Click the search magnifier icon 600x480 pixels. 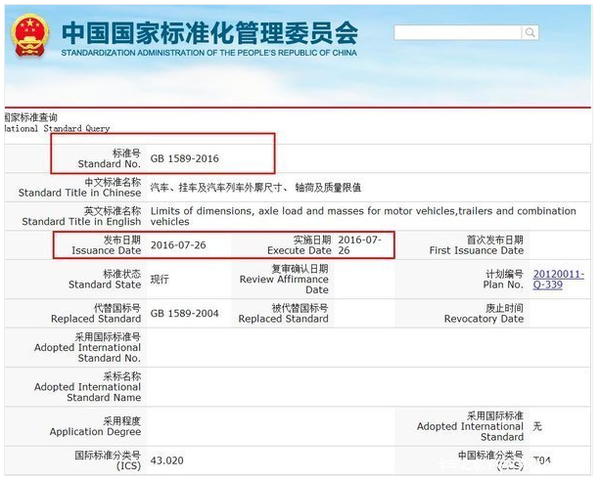click(x=530, y=33)
